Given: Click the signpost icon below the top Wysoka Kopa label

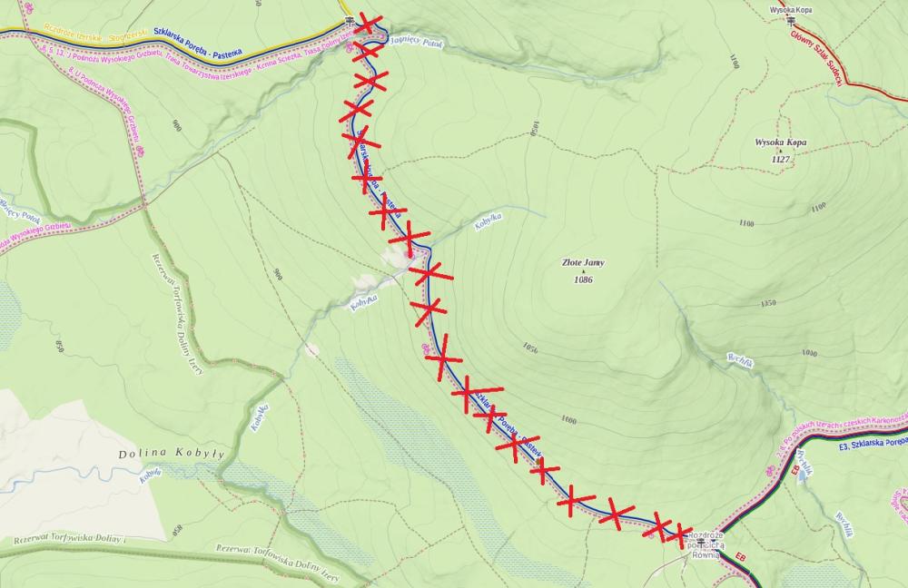Looking at the screenshot, I should pyautogui.click(x=791, y=21).
